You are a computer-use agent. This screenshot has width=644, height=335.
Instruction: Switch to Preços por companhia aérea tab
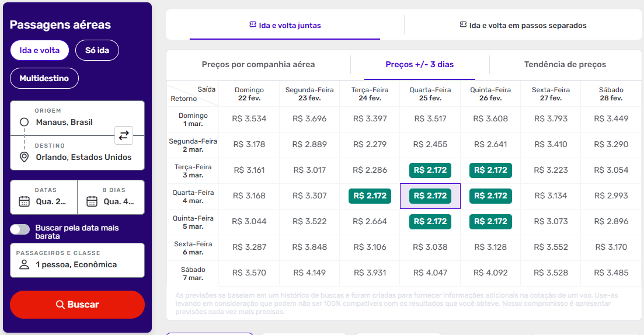tap(258, 65)
